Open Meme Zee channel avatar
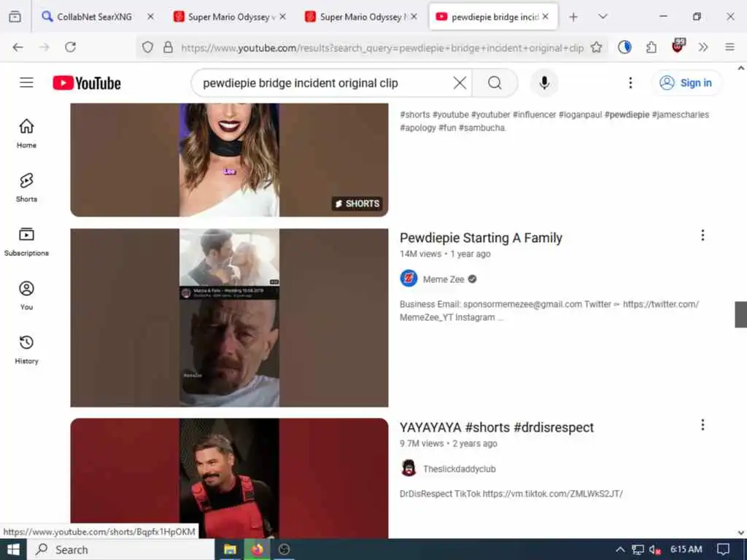The image size is (747, 560). pos(409,279)
